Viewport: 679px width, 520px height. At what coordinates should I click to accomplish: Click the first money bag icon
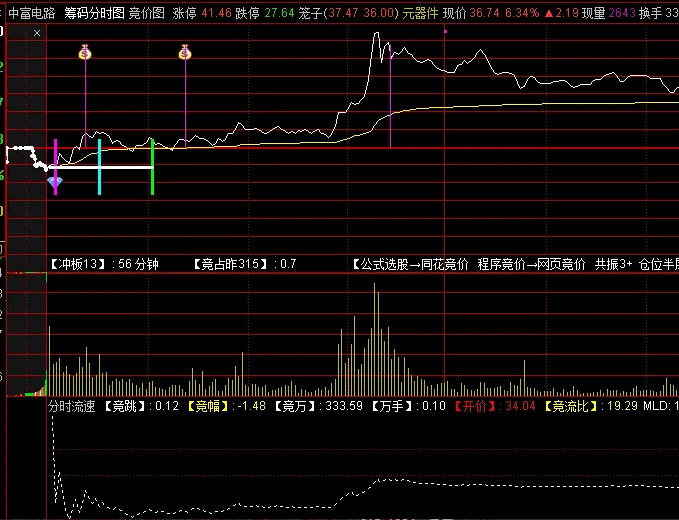[x=85, y=52]
